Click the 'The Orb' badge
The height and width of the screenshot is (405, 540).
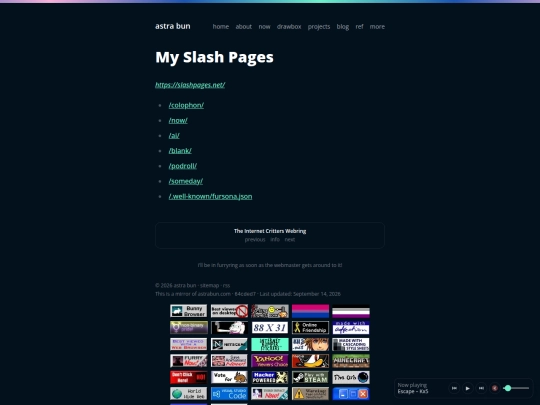point(351,377)
